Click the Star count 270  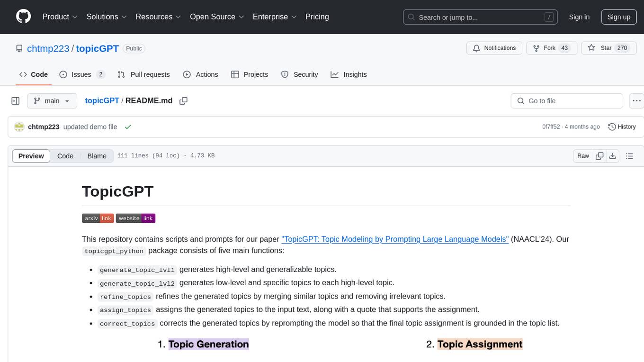[622, 48]
